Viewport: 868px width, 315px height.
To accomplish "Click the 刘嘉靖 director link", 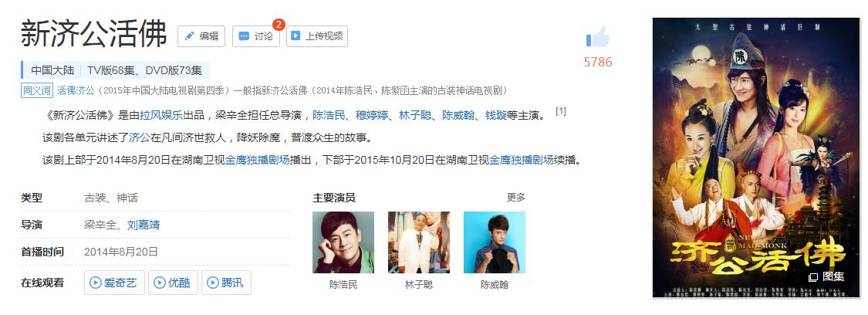I will pos(144,225).
